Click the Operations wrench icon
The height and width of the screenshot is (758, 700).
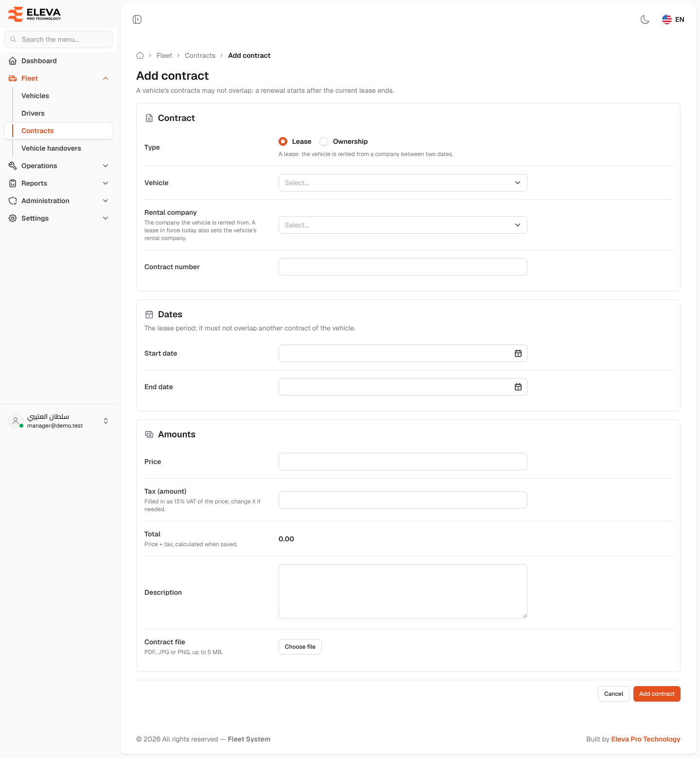point(13,166)
